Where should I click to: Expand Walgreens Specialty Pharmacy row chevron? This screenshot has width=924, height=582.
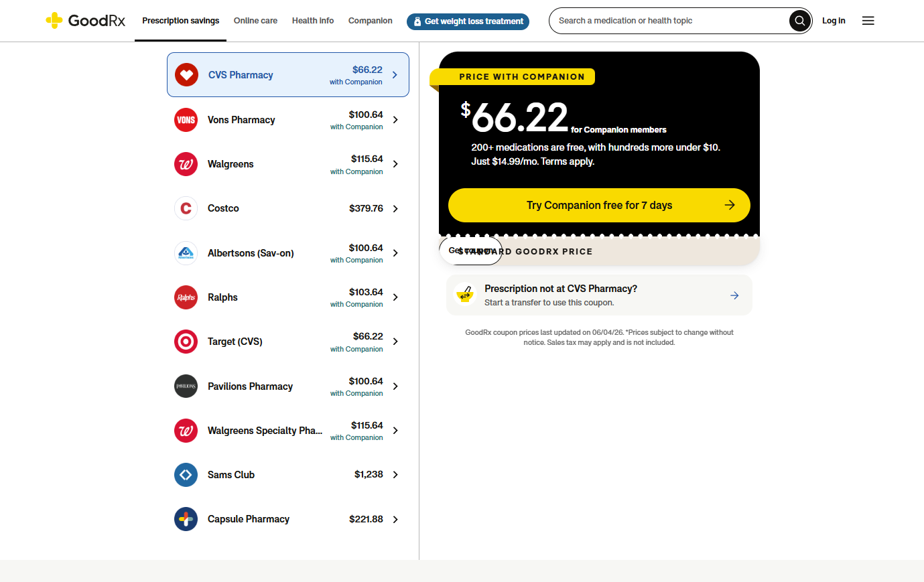point(395,431)
